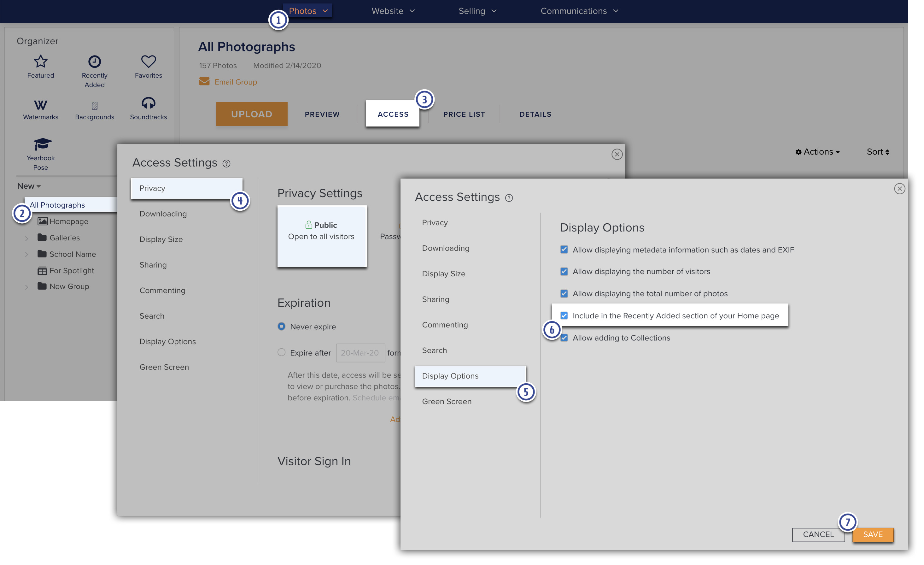Viewport: 924px width, 565px height.
Task: Open the Watermarks W icon
Action: (x=40, y=105)
